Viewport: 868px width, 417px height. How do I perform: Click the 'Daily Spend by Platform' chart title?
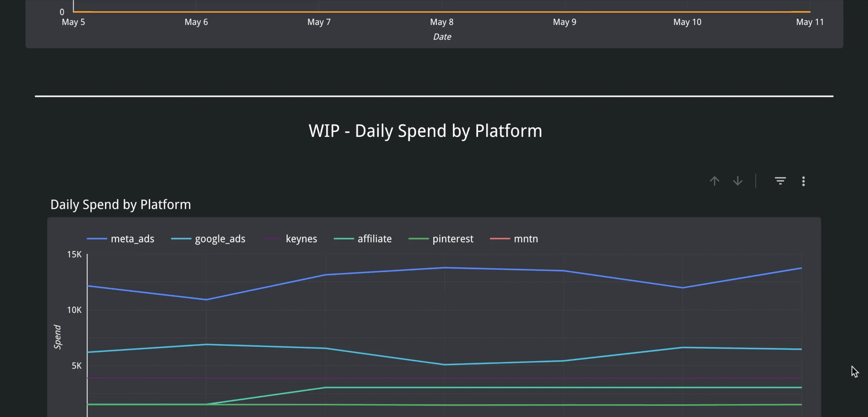[121, 204]
